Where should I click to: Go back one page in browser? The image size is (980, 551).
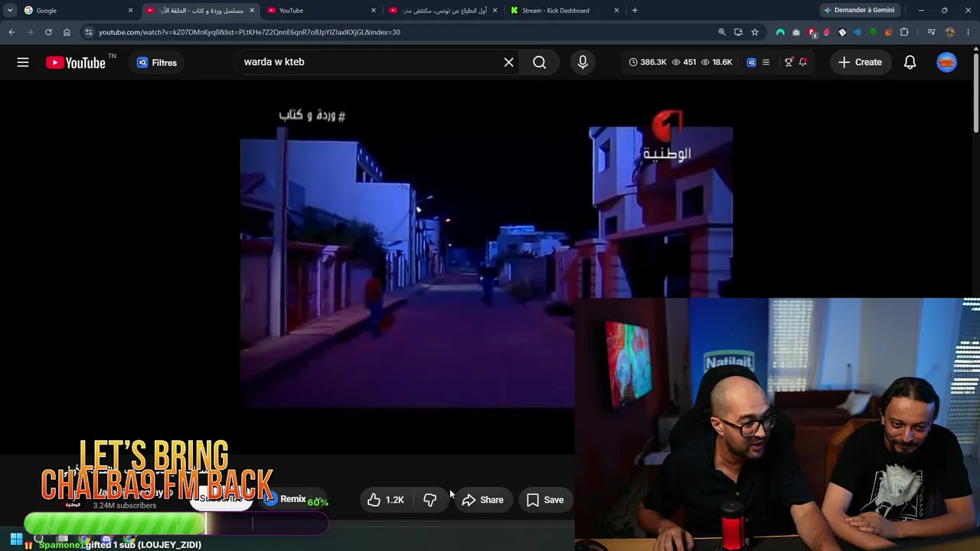[11, 32]
